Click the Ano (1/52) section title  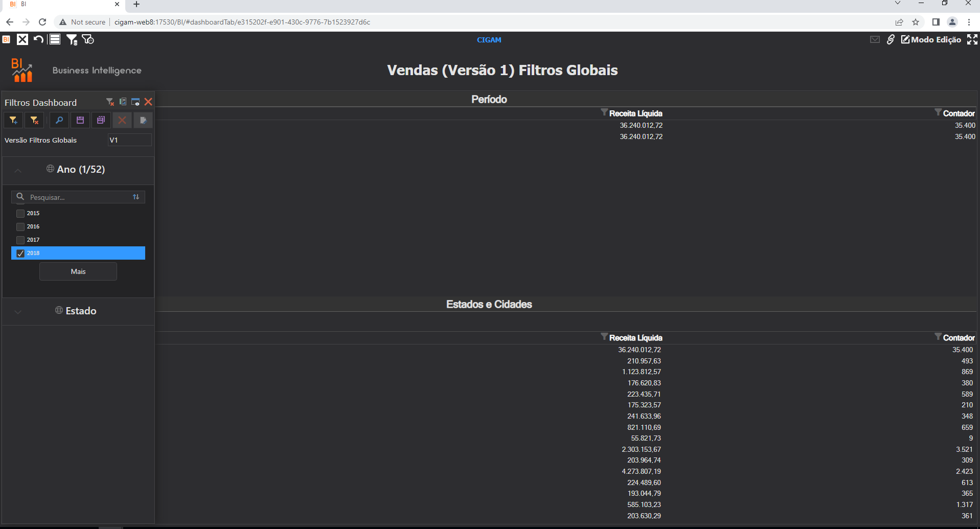81,169
